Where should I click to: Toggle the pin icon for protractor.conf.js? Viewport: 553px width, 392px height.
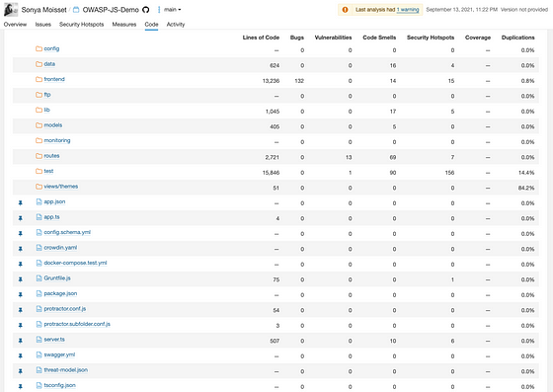tap(21, 310)
